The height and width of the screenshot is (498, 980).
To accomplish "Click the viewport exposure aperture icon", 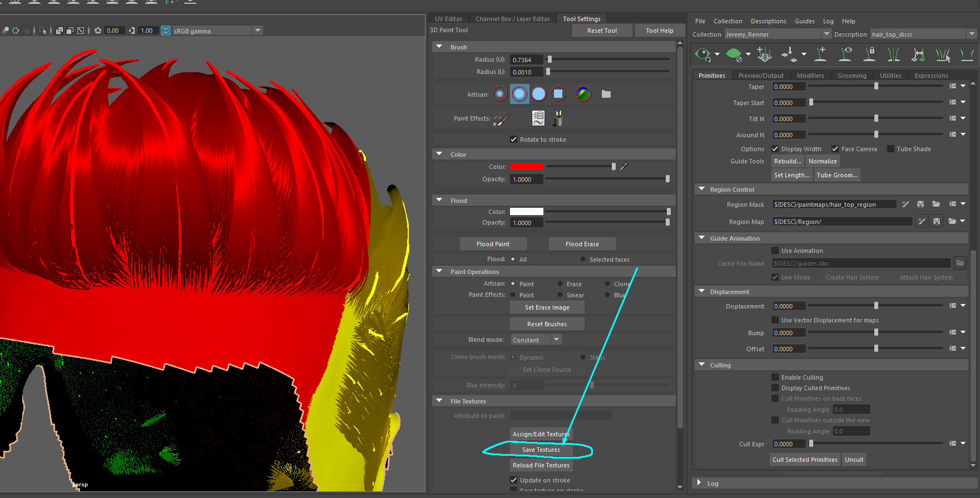I will click(98, 31).
